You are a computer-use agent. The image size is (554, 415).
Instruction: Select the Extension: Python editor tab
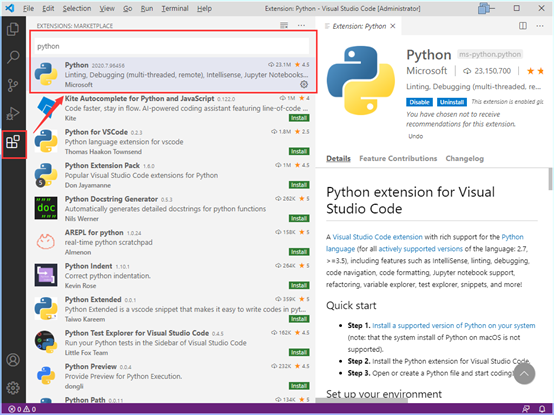(359, 26)
